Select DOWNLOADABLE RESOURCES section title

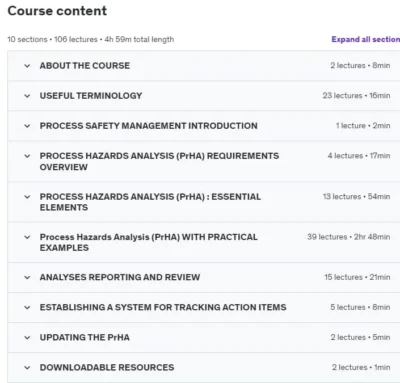[107, 367]
